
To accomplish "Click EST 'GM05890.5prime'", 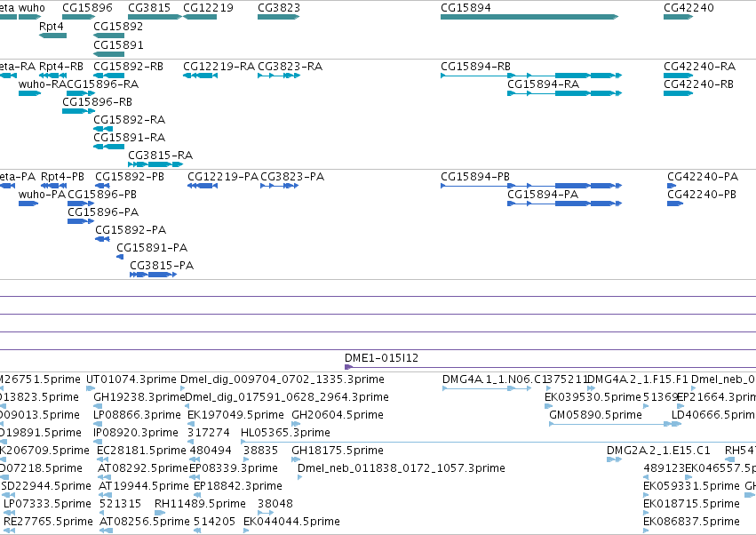I will tap(595, 415).
